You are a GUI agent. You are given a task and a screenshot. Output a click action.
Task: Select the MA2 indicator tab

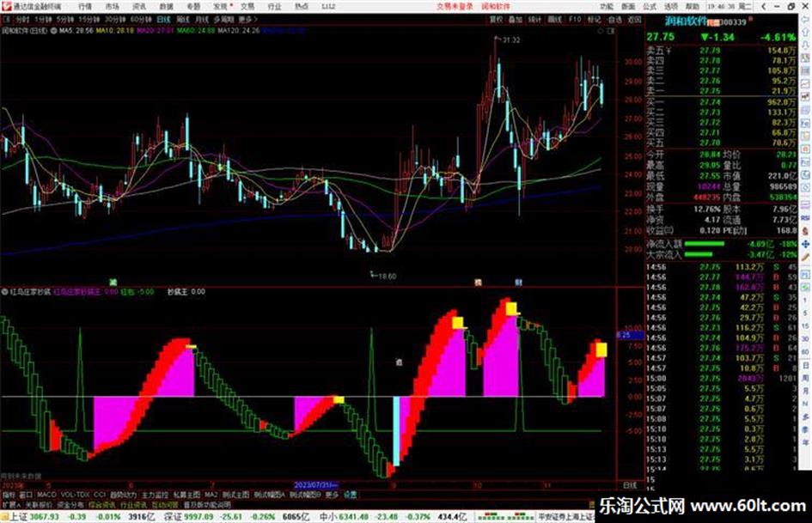tap(211, 495)
